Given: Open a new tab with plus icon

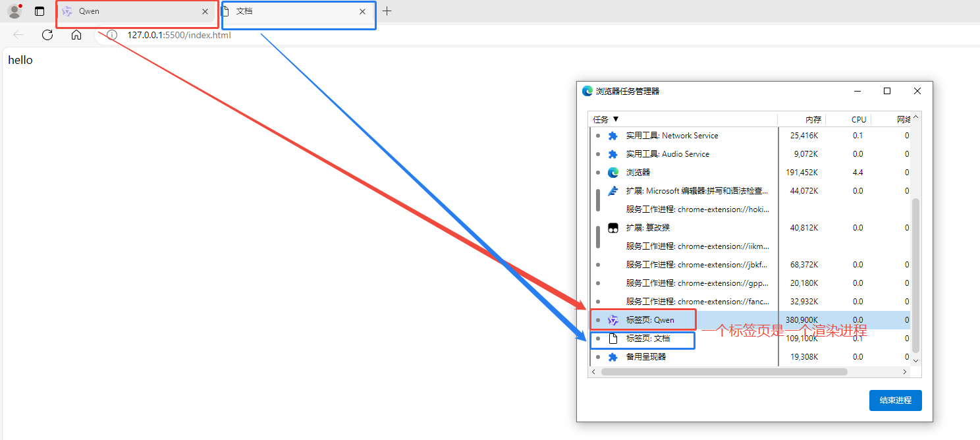Looking at the screenshot, I should point(387,11).
